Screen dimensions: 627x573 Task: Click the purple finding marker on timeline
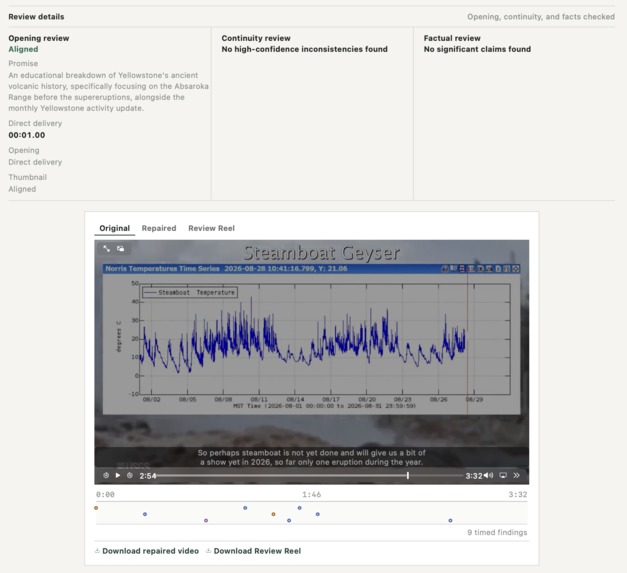pyautogui.click(x=206, y=521)
